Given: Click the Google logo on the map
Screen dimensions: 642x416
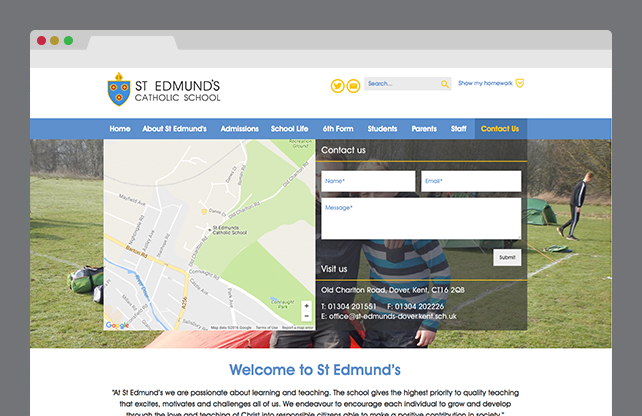Looking at the screenshot, I should [x=117, y=324].
